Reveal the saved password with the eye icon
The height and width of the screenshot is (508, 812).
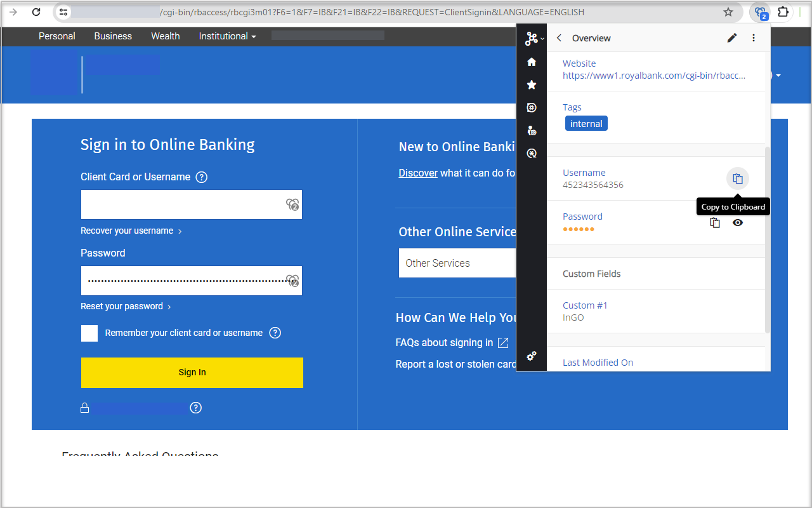[738, 222]
